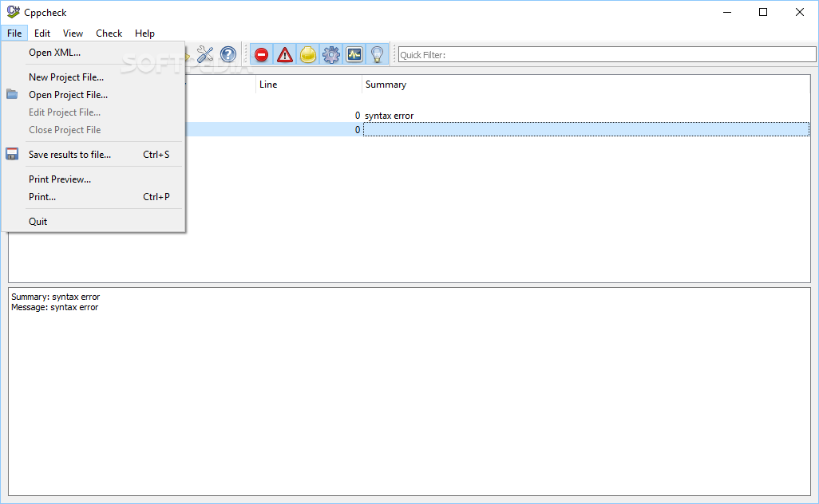Choose Save results to file...
This screenshot has height=504, width=819.
[93, 155]
